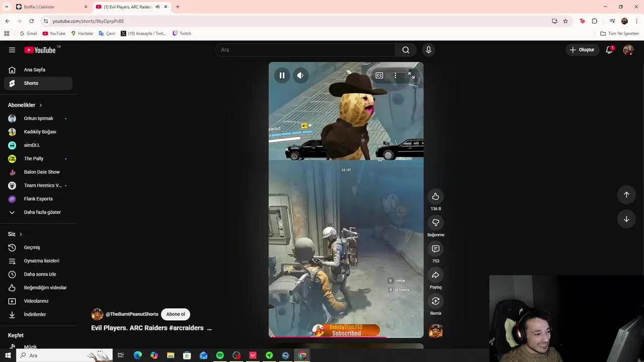Switch to the BotRix Çekilişler browser tab

(x=50, y=7)
